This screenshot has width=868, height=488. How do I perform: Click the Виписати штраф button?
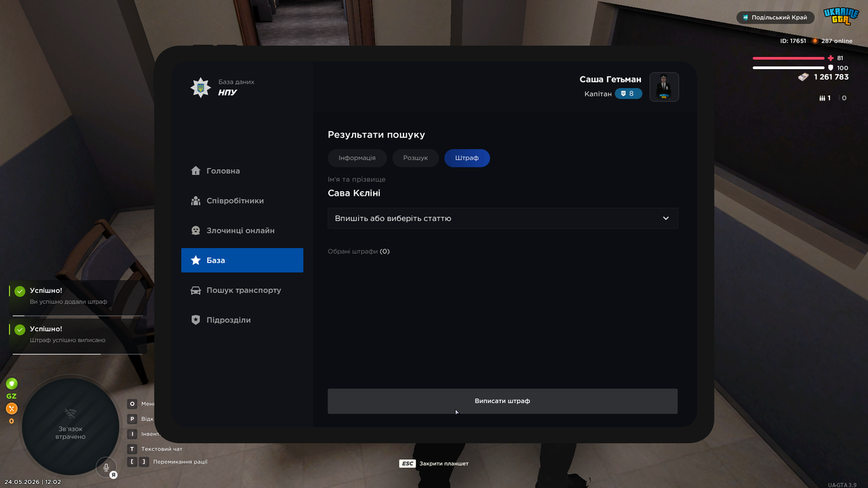(x=502, y=401)
